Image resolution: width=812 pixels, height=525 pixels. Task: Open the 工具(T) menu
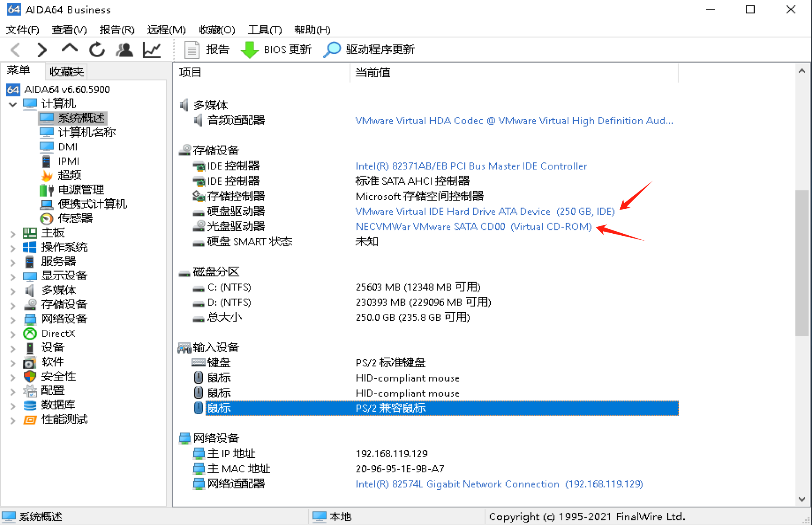tap(265, 30)
